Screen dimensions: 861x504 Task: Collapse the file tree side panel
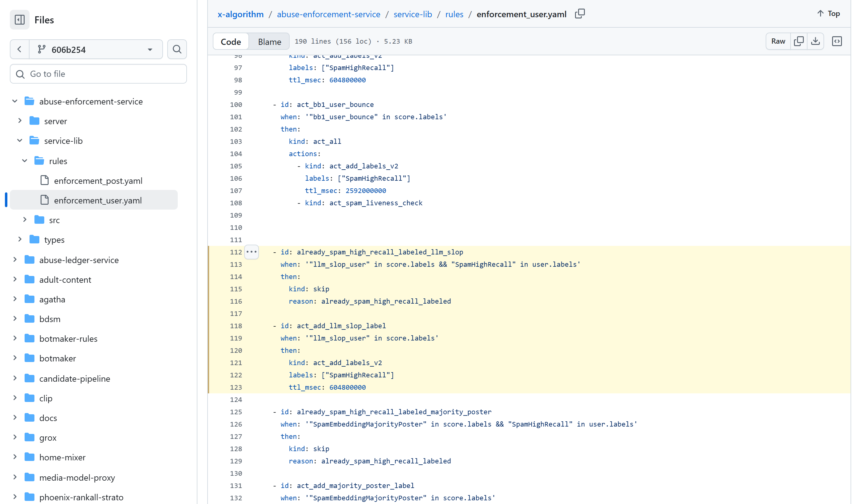tap(19, 20)
